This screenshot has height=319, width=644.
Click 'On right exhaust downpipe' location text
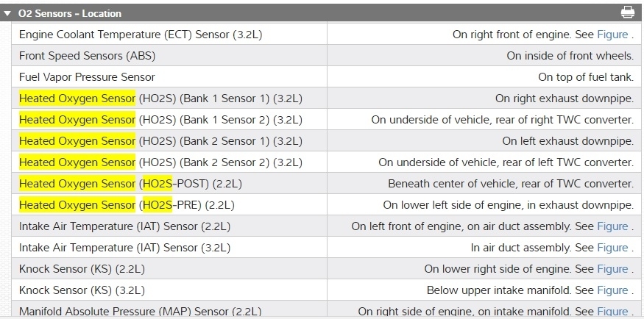pyautogui.click(x=564, y=98)
